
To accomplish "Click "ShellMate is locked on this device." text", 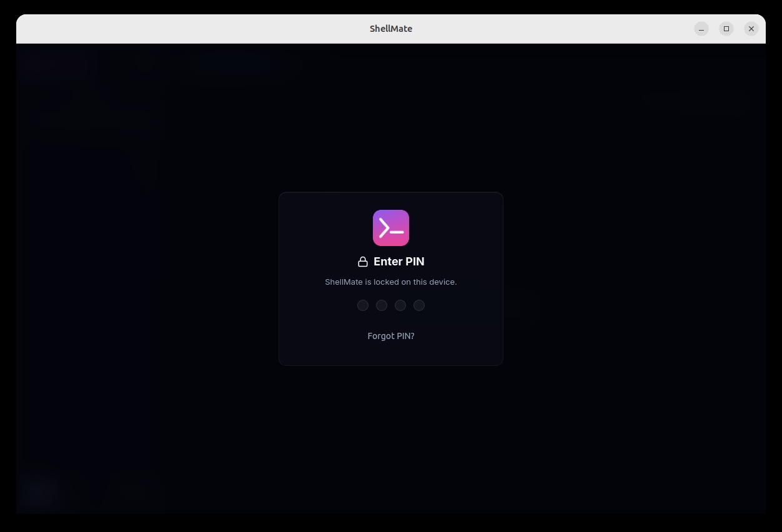I will 391,282.
